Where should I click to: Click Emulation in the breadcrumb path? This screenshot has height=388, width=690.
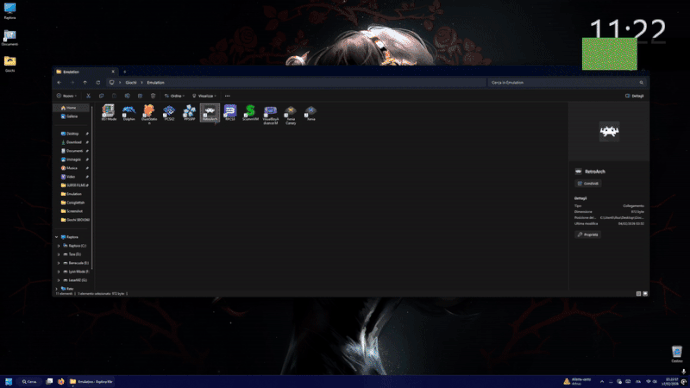point(155,82)
